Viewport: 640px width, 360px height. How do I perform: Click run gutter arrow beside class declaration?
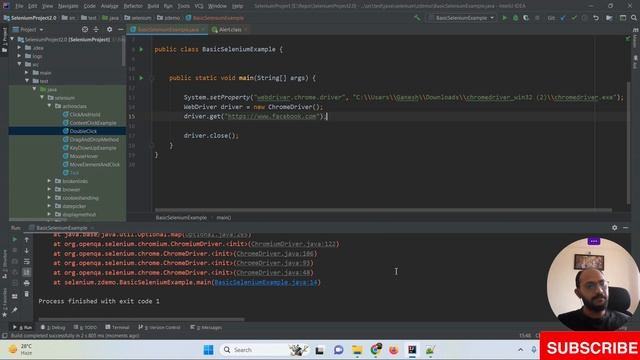(141, 49)
